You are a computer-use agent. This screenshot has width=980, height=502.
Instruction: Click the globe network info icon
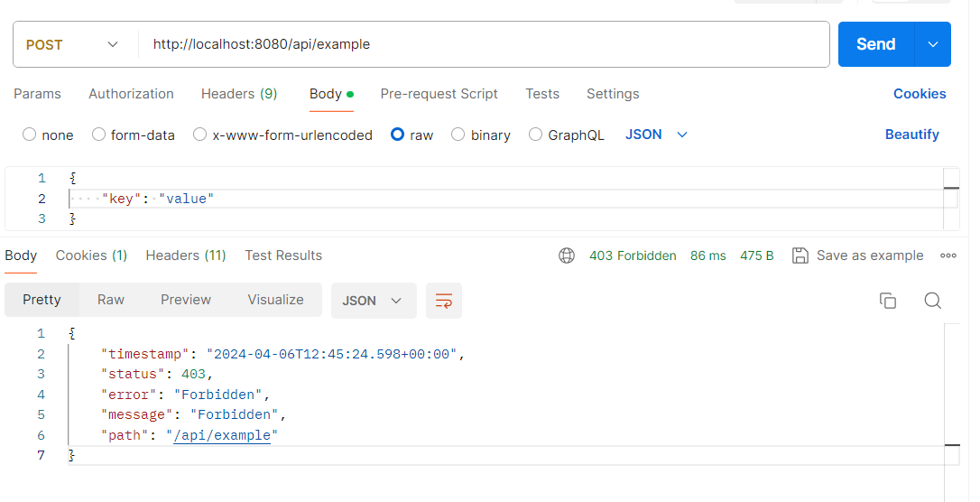567,256
